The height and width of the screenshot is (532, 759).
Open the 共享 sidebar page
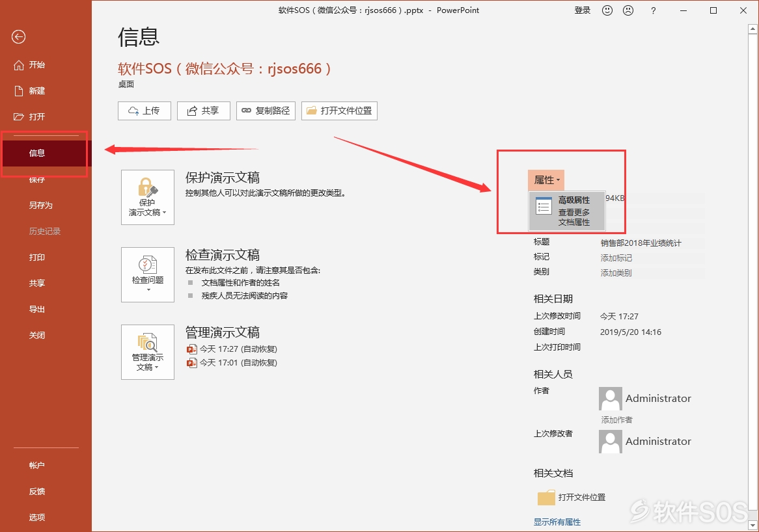[x=37, y=283]
